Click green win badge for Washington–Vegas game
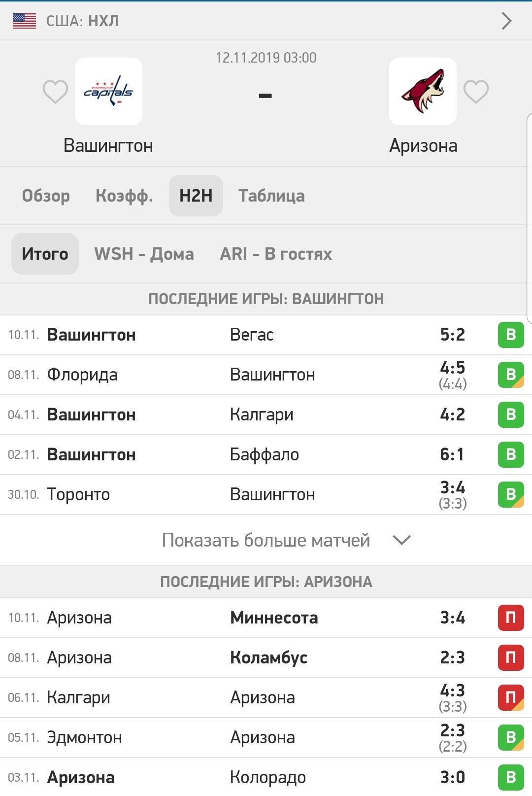 coord(511,335)
